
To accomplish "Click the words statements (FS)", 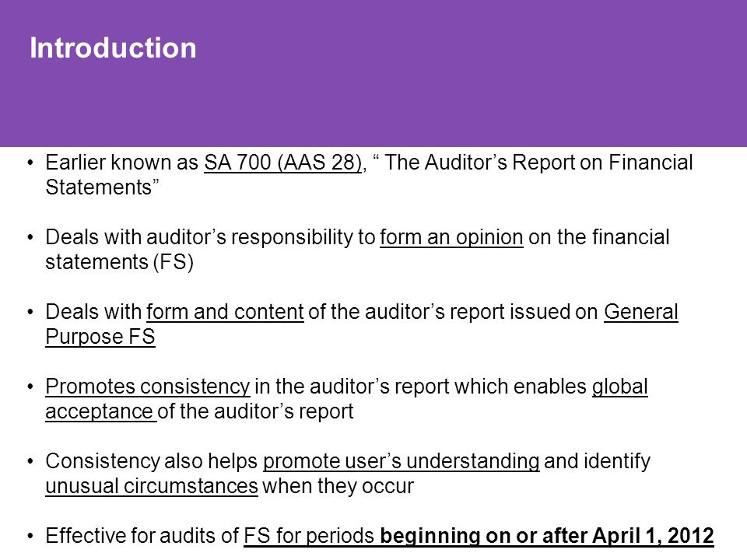I will (x=120, y=262).
